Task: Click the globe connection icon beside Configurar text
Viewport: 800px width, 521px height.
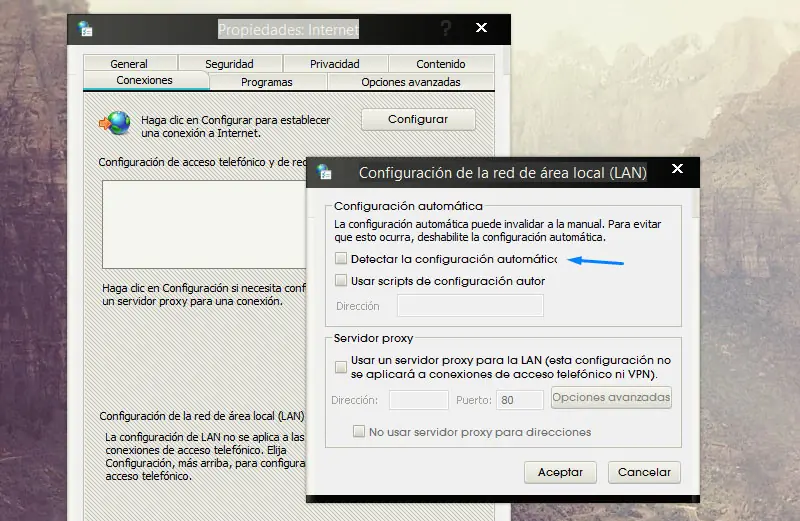Action: click(115, 123)
